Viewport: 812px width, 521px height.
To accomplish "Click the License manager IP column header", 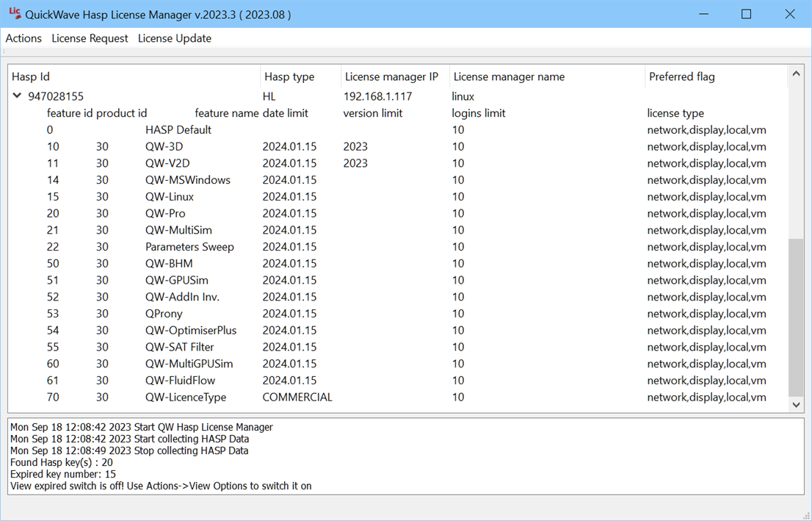I will click(396, 76).
